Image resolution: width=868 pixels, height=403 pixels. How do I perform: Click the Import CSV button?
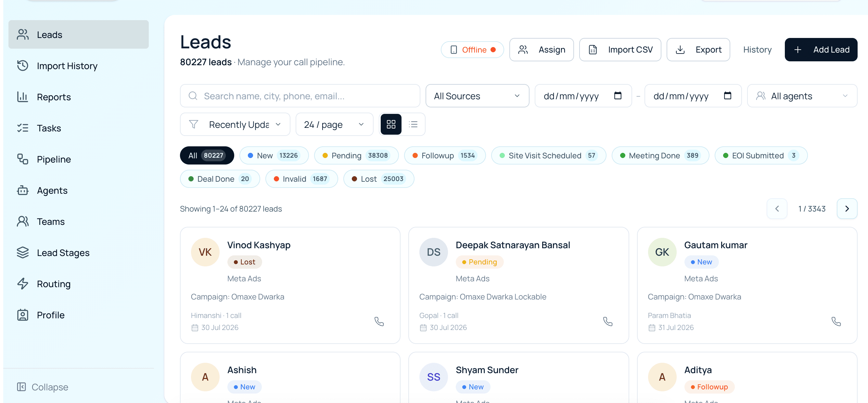(x=620, y=50)
